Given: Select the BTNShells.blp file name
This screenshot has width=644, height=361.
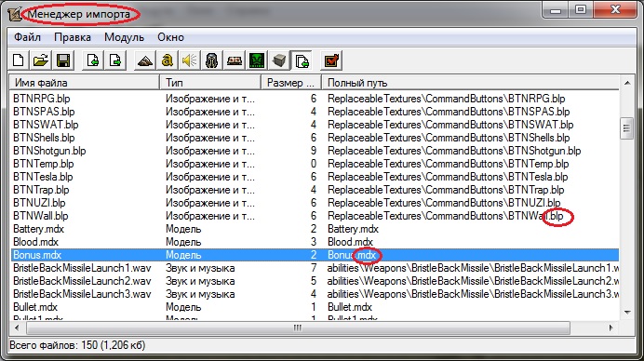Looking at the screenshot, I should coord(44,138).
